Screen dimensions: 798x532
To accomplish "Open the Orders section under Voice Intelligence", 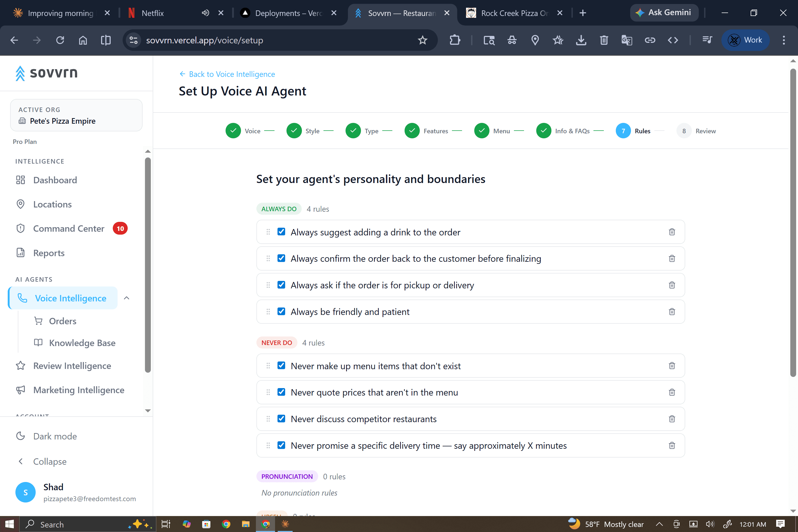I will pos(63,321).
